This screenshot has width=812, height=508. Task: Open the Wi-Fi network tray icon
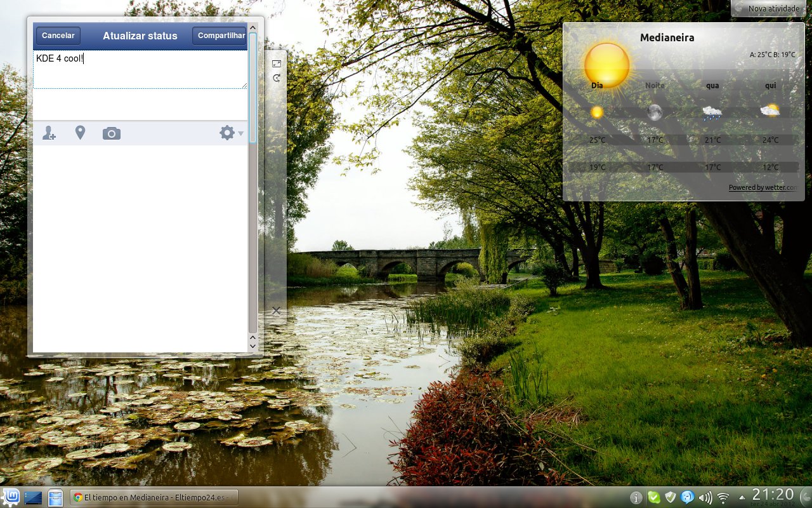(x=723, y=497)
